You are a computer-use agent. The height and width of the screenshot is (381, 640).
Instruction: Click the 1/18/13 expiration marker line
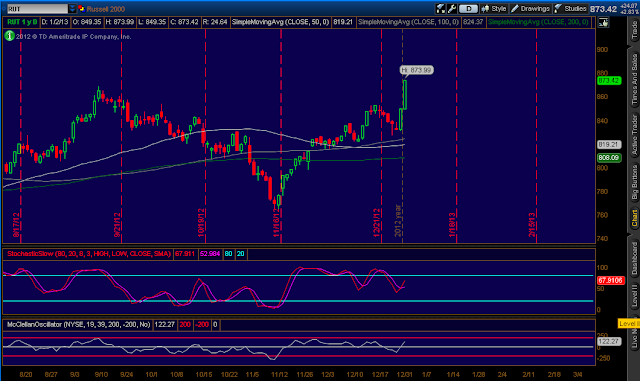pos(456,135)
